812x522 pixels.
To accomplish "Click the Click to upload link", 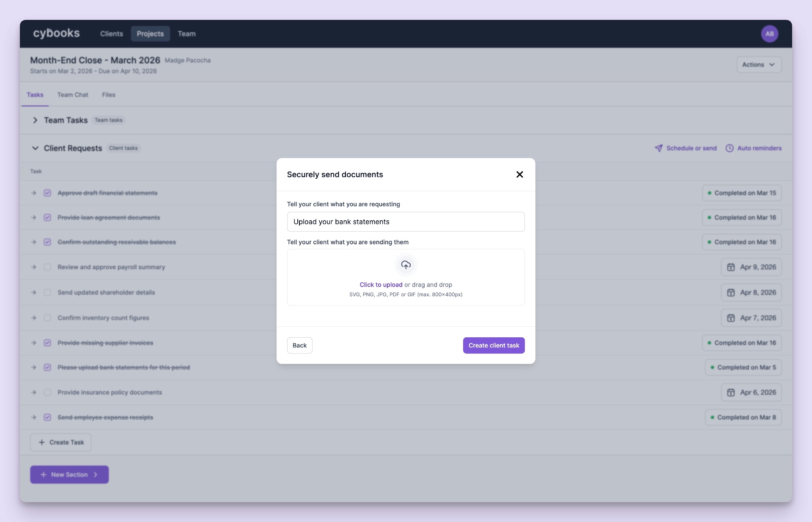I will (x=381, y=285).
